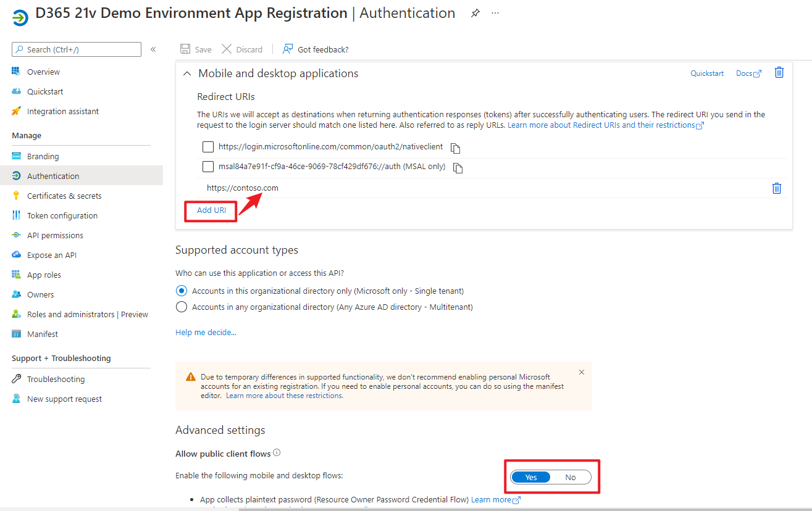Check the msal auth URI checkbox
The image size is (812, 511).
click(208, 167)
